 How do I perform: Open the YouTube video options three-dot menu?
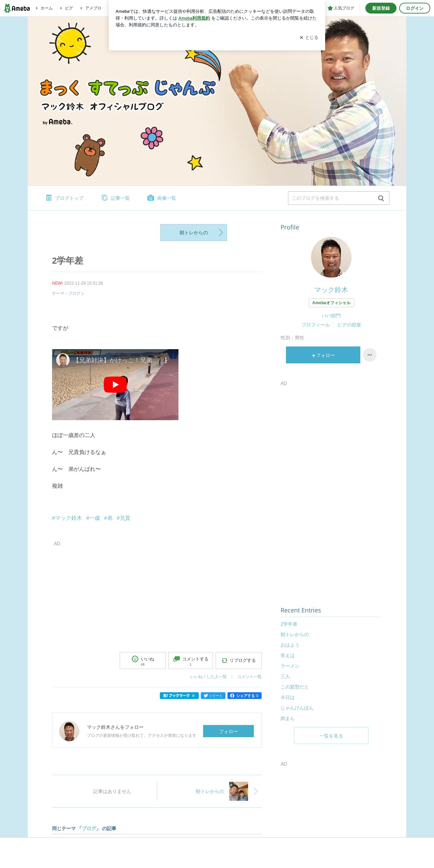(166, 360)
